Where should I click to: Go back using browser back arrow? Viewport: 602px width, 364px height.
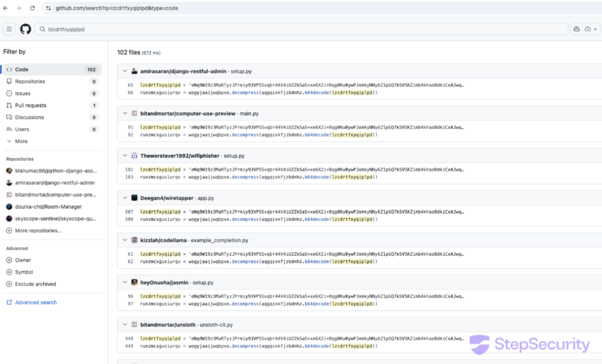pyautogui.click(x=5, y=8)
